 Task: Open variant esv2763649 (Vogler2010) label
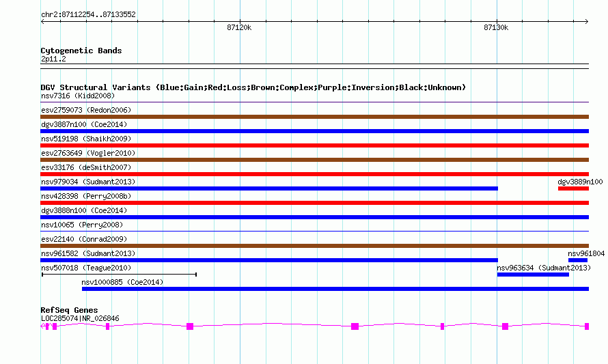(88, 153)
